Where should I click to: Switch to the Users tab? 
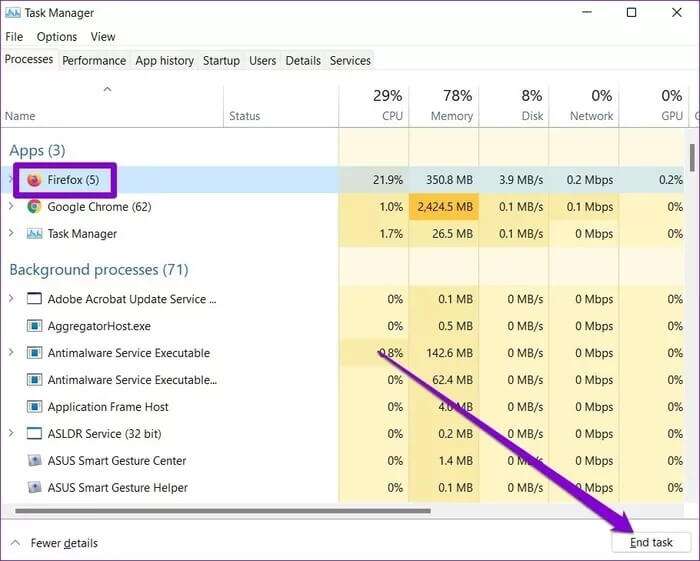click(262, 61)
